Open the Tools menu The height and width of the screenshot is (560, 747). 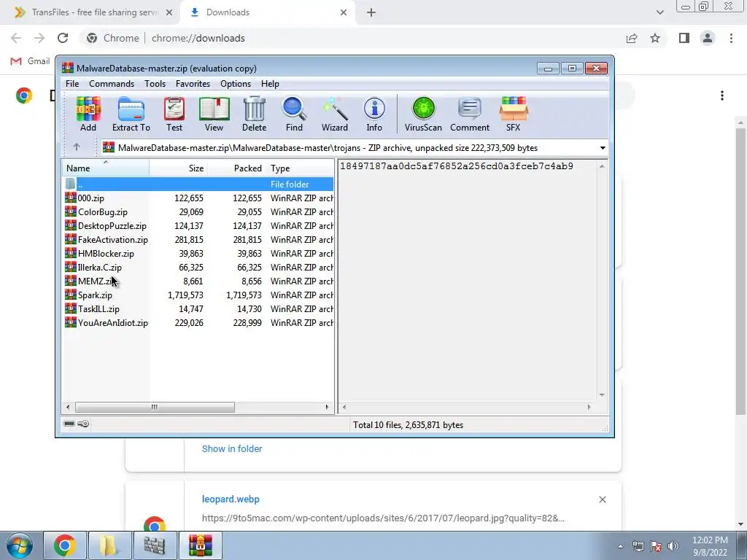155,84
